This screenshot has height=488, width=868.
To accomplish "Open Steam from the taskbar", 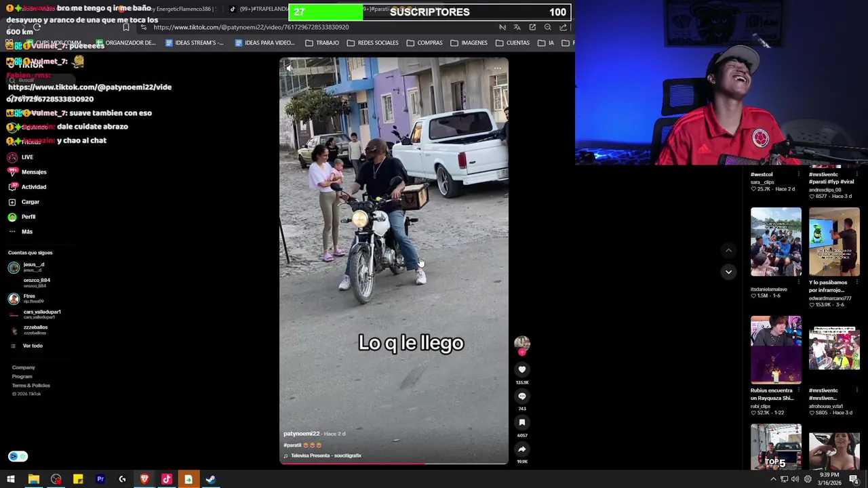I will pyautogui.click(x=211, y=479).
